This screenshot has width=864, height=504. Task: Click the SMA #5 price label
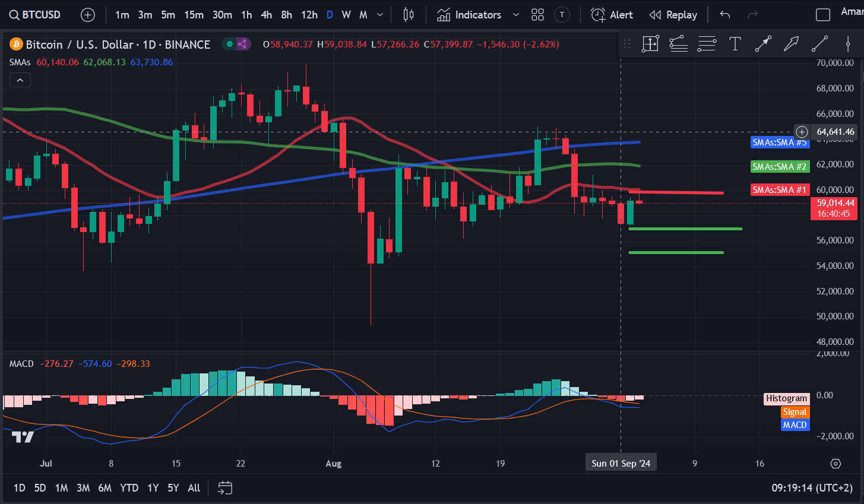point(779,142)
